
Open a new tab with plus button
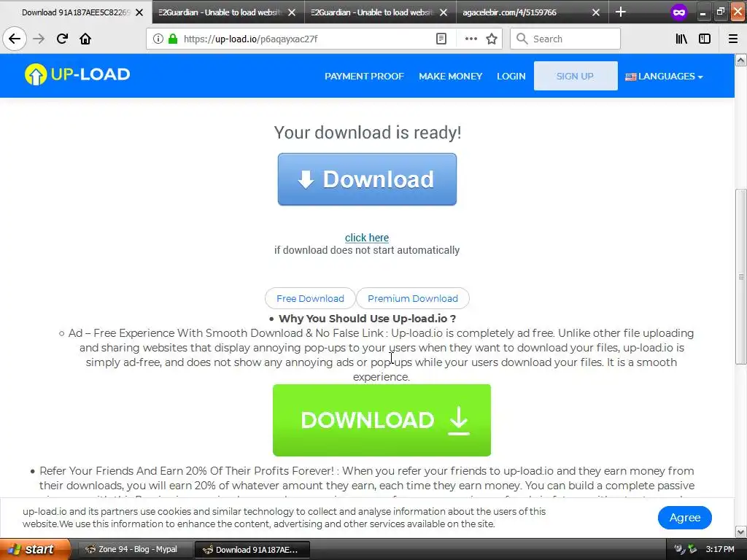(620, 12)
